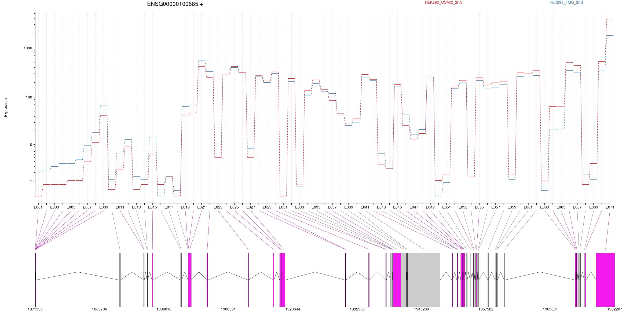644x322 pixels.
Task: Click exon label E037
Action: [332, 207]
